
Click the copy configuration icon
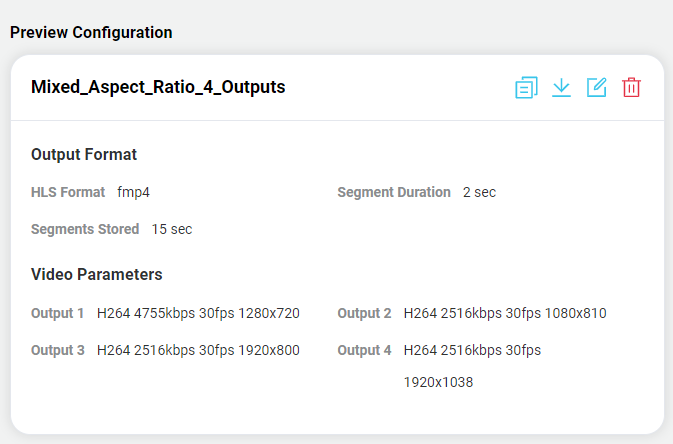pyautogui.click(x=526, y=88)
